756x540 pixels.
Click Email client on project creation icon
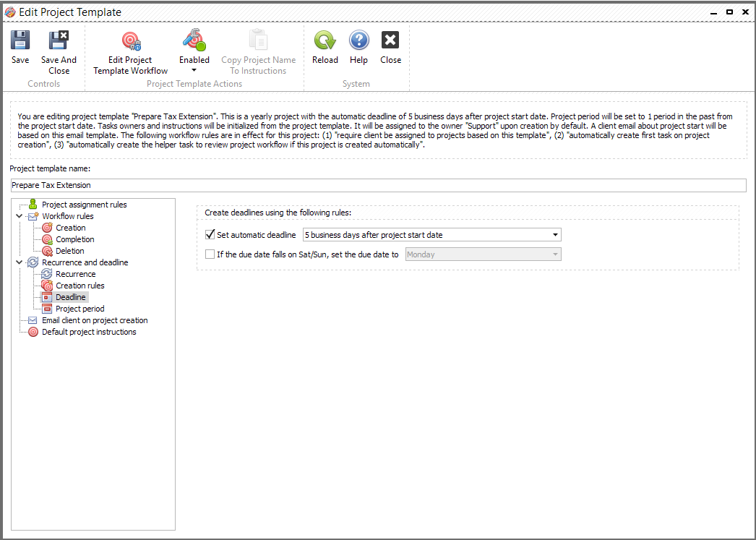point(33,320)
